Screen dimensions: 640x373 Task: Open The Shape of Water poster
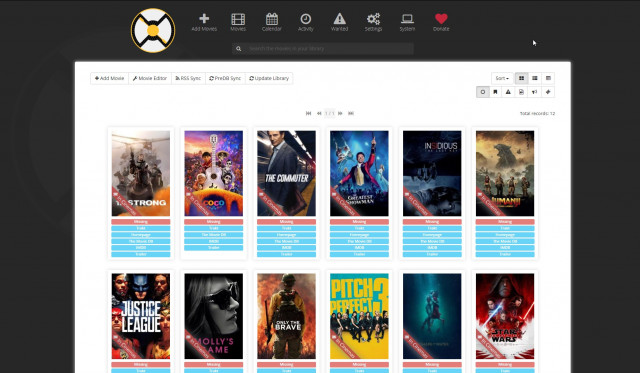click(432, 316)
